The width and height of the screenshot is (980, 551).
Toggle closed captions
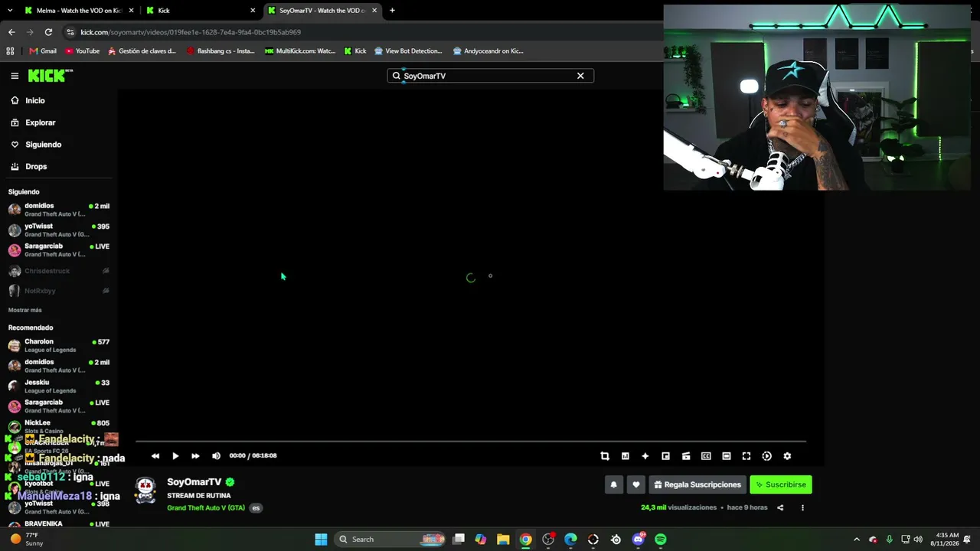(x=706, y=456)
